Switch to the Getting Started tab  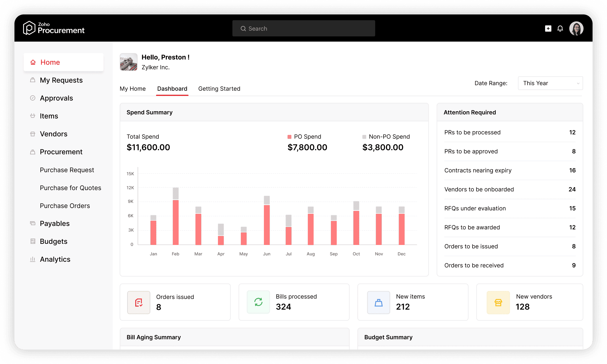pos(219,89)
